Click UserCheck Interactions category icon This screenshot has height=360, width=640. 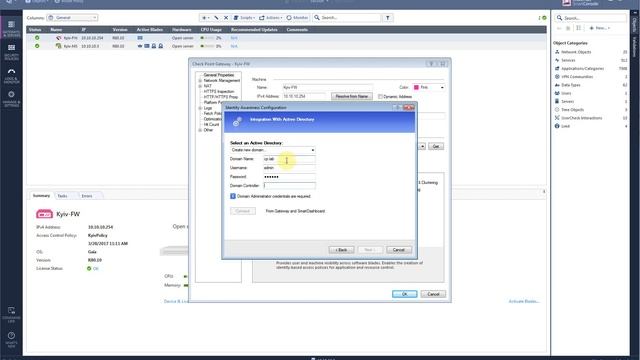coord(557,118)
